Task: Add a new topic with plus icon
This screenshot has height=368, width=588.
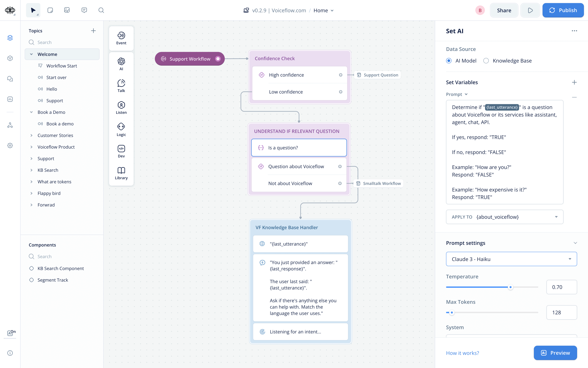Action: tap(93, 31)
